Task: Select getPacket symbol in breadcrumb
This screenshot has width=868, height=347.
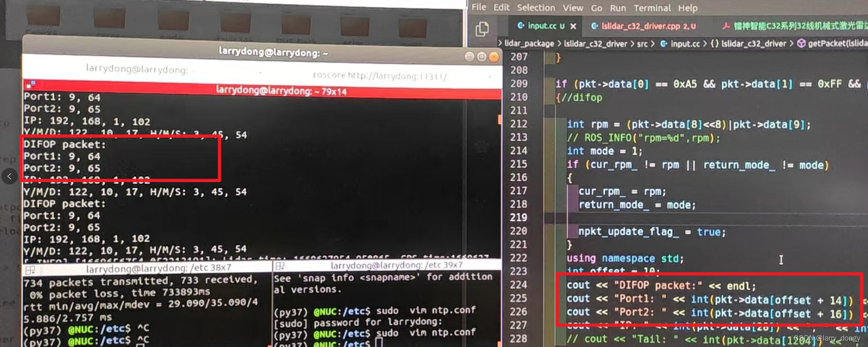Action: (x=832, y=43)
